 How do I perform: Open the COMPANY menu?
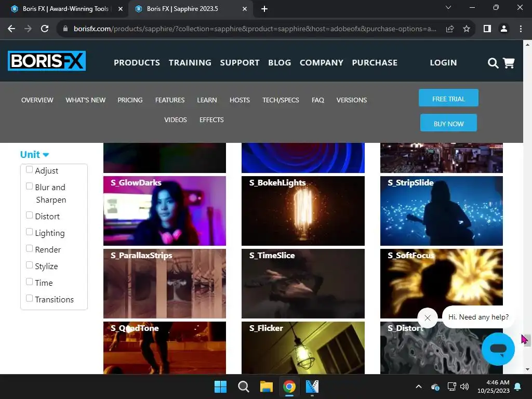click(321, 63)
